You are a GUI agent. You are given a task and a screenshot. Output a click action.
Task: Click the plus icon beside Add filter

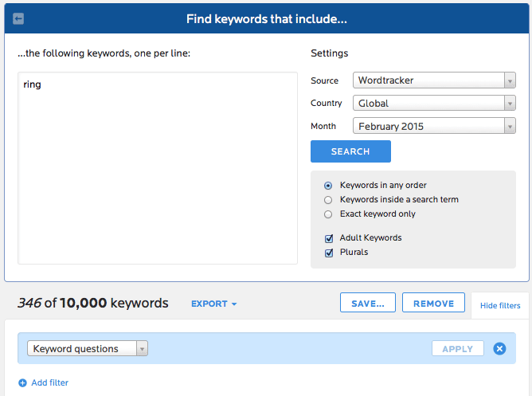22,383
